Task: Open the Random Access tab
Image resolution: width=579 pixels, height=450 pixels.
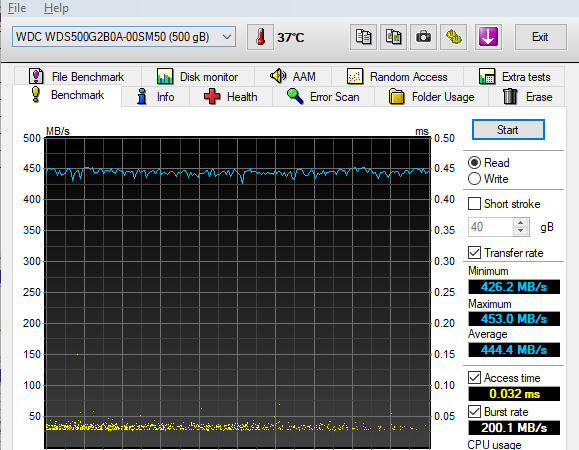Action: pyautogui.click(x=397, y=76)
